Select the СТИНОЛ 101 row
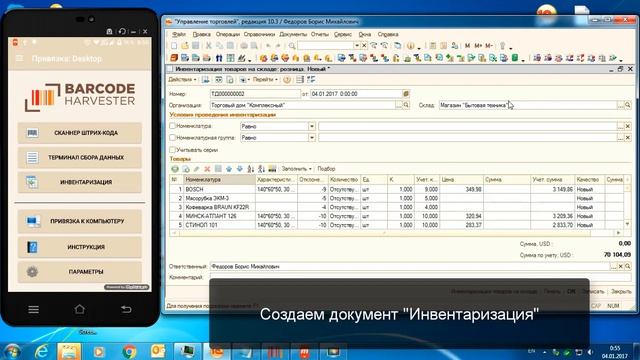The width and height of the screenshot is (640, 360). pos(396,225)
